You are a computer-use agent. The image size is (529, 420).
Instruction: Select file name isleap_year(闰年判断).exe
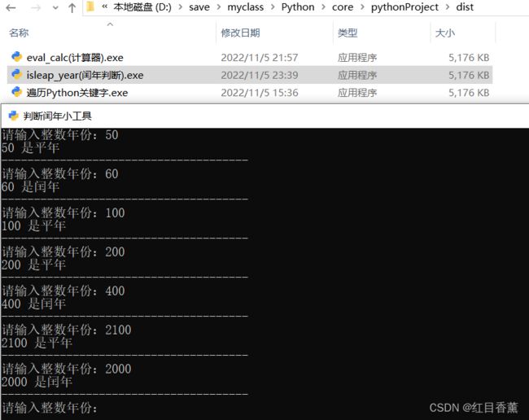pos(85,75)
